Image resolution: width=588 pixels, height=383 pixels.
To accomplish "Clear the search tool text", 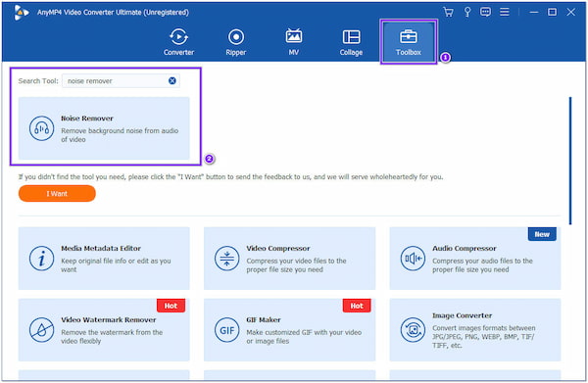I will click(x=172, y=80).
